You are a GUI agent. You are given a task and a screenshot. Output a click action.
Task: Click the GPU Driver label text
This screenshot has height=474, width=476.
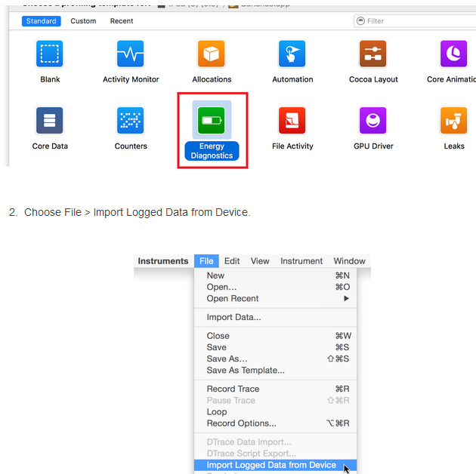[373, 146]
